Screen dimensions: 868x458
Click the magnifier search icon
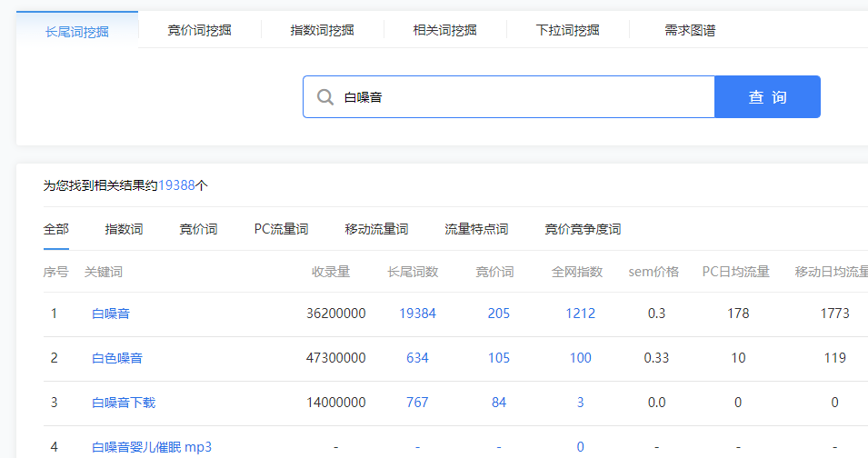324,97
